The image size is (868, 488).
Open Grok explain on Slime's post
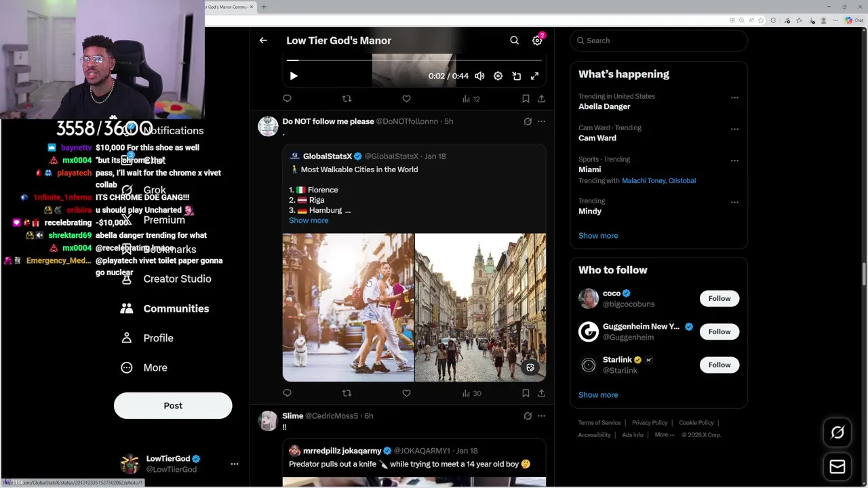point(528,415)
